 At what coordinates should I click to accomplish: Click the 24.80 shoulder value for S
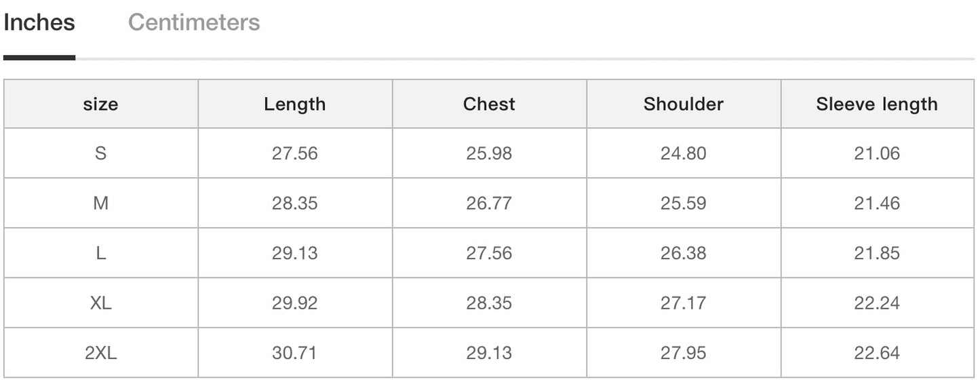tap(683, 153)
